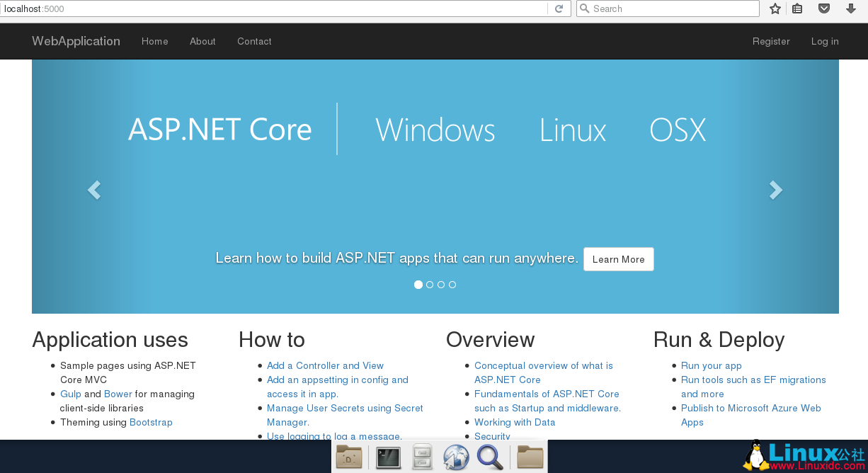Open the web browser globe icon in the dock
This screenshot has width=868, height=473.
(456, 457)
